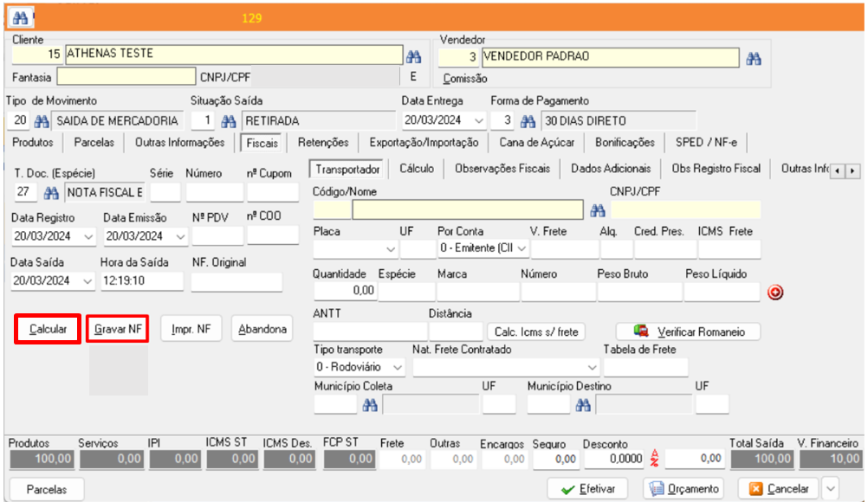Click the A-Z icon next to Desconto
The image size is (868, 502).
tap(656, 459)
